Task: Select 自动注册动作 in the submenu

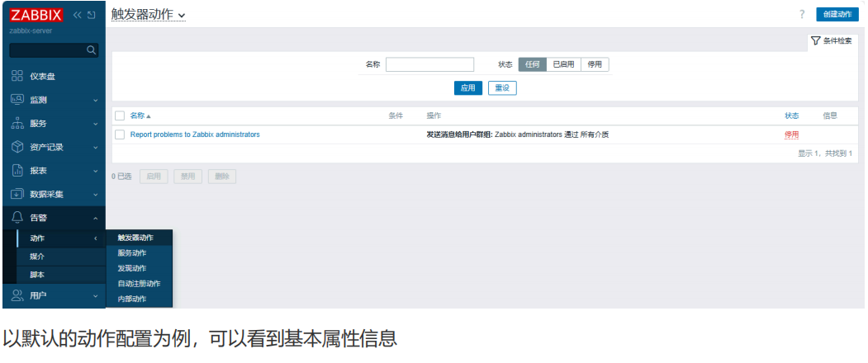Action: tap(140, 284)
